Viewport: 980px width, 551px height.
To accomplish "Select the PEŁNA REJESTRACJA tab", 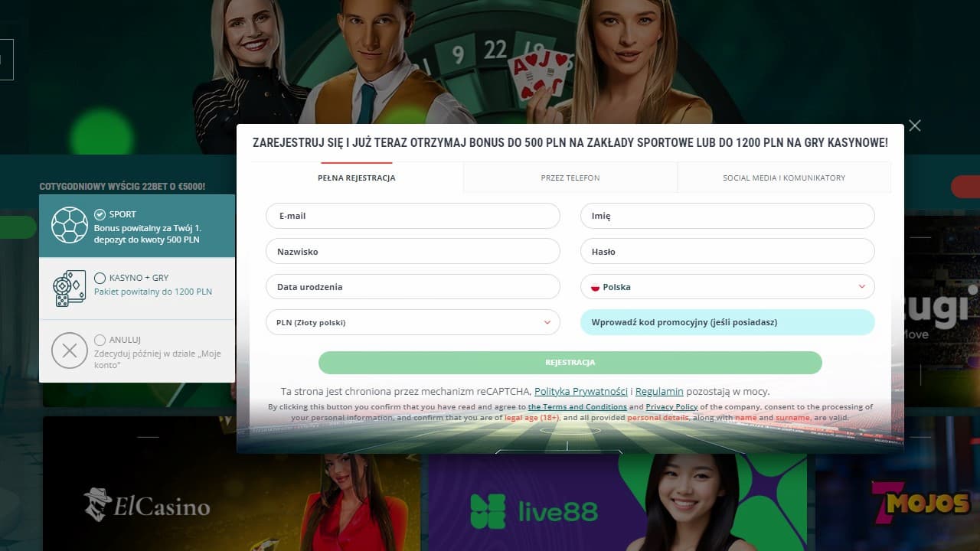I will click(x=357, y=178).
